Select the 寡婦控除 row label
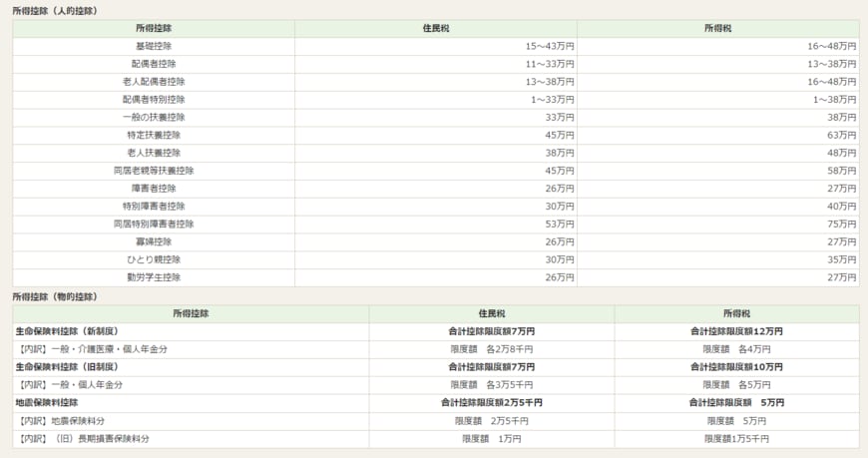 [x=154, y=241]
